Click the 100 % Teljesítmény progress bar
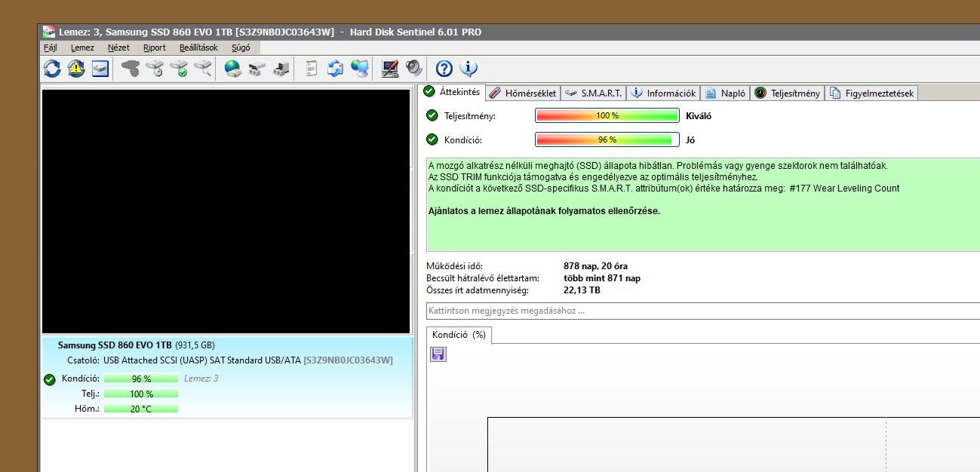The image size is (980, 472). coord(607,115)
